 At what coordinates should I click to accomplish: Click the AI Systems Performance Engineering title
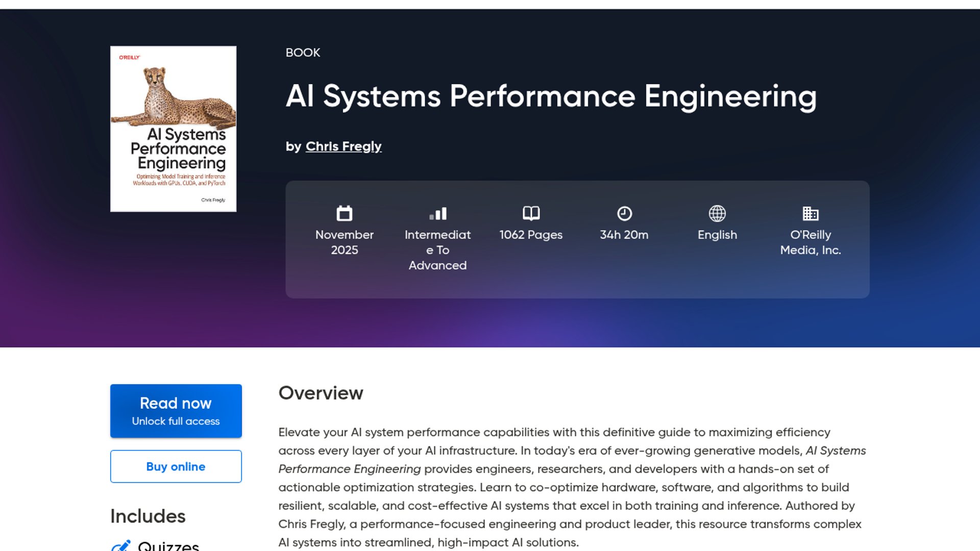click(551, 96)
